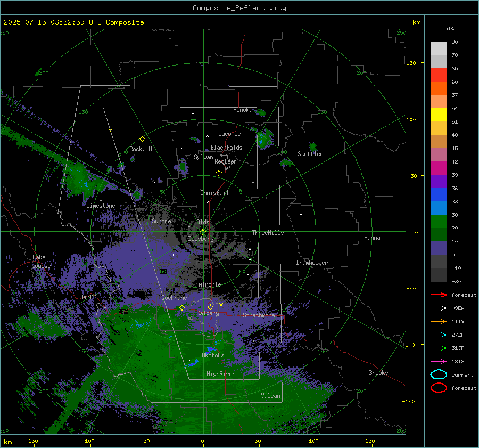
Task: Click the Stettler town label
Action: (x=310, y=154)
